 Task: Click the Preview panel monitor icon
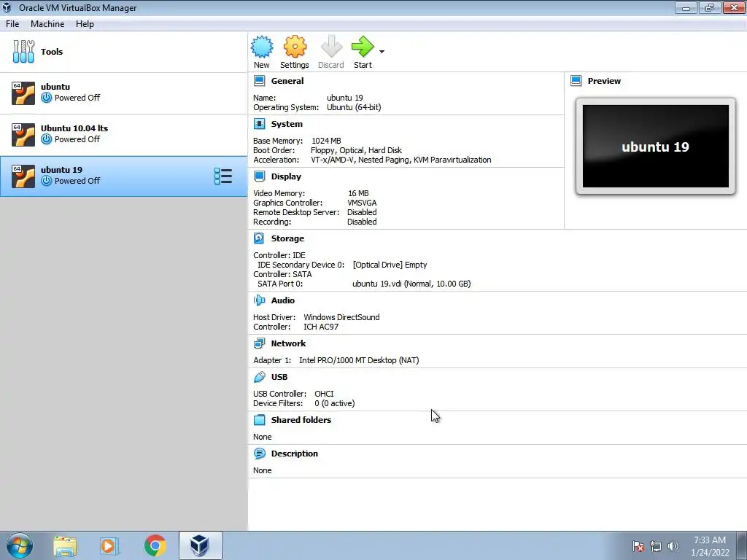point(576,80)
